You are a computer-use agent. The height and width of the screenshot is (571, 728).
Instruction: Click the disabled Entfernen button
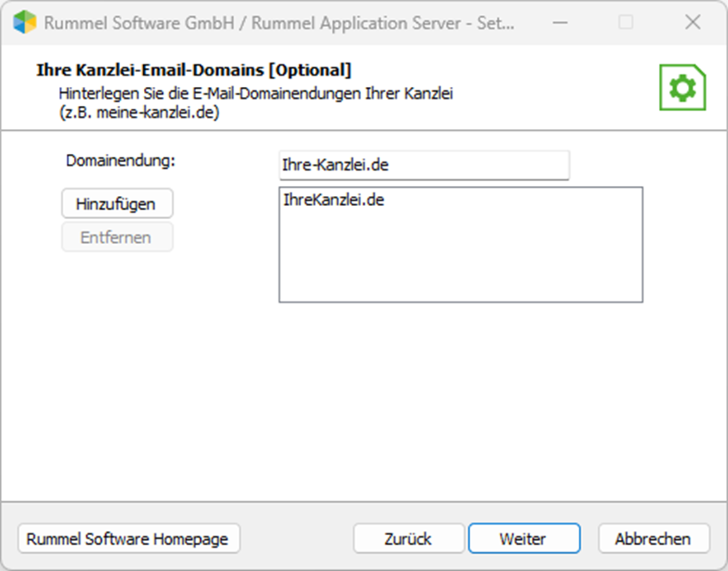click(117, 237)
